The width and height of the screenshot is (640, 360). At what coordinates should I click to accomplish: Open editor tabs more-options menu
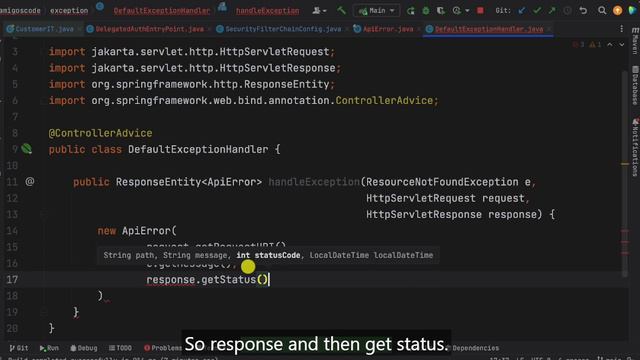click(621, 29)
